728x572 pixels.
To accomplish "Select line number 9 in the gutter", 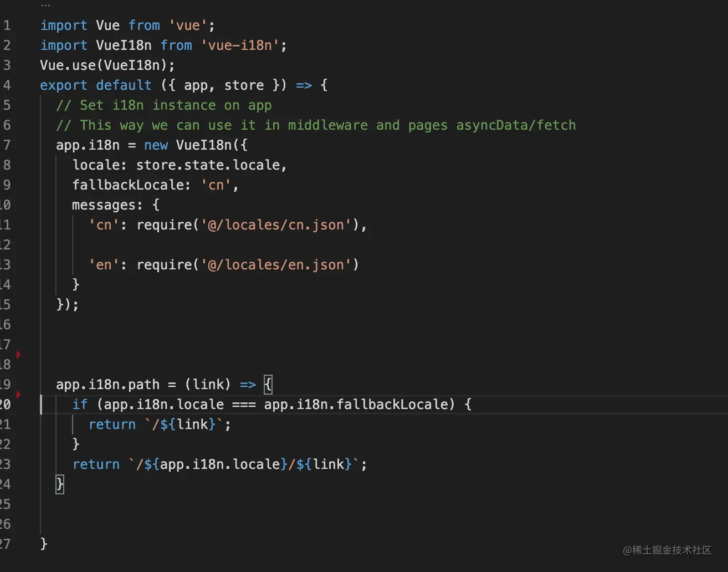I will click(x=7, y=185).
